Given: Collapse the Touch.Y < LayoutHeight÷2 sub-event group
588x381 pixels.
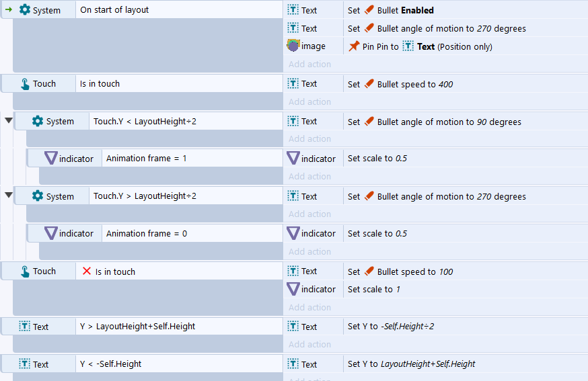Looking at the screenshot, I should click(9, 120).
